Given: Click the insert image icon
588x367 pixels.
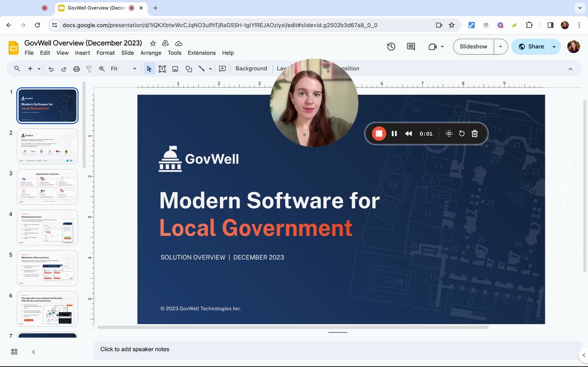Looking at the screenshot, I should (x=175, y=69).
